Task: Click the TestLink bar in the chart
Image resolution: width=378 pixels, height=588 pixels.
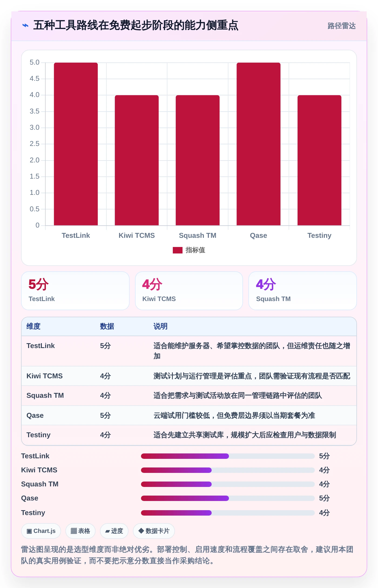Action: tap(76, 144)
